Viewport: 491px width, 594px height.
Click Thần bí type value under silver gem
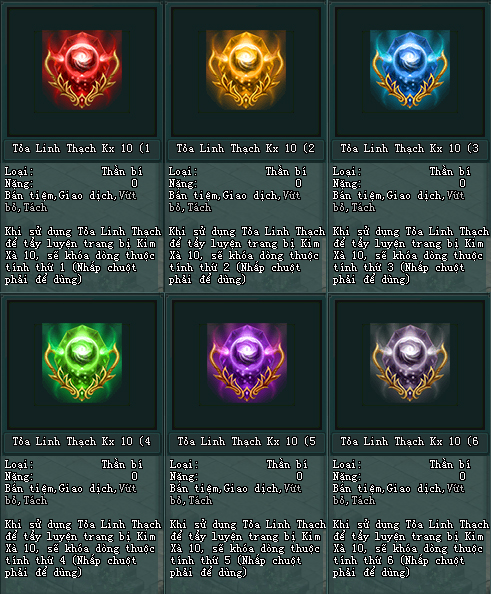coord(450,464)
